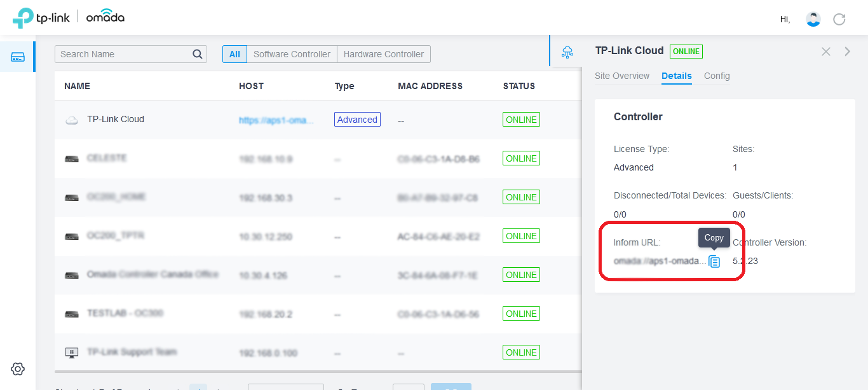Close the TP-Link Cloud details panel

pyautogui.click(x=826, y=52)
